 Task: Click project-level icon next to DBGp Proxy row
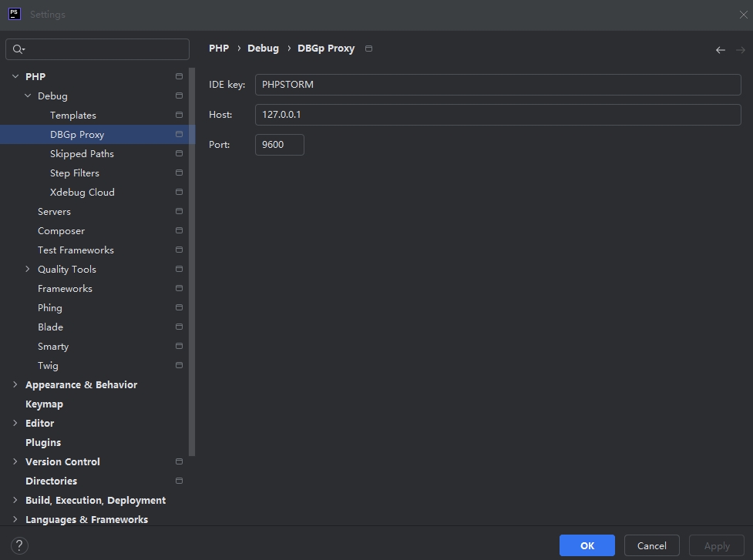coord(179,134)
